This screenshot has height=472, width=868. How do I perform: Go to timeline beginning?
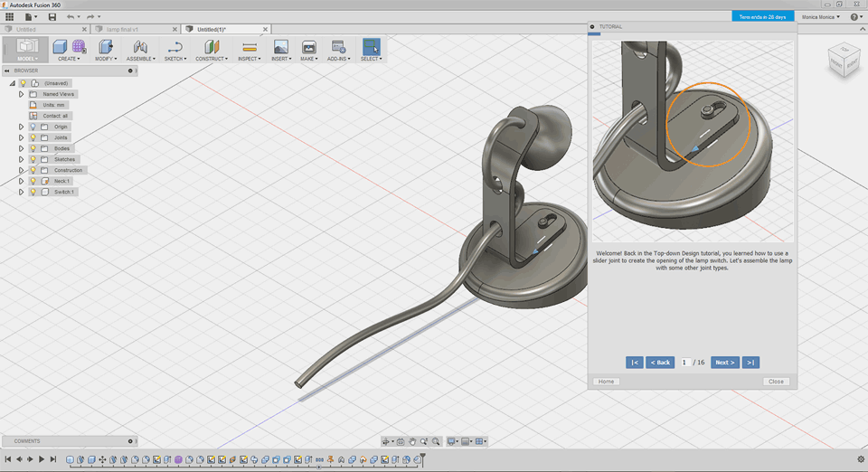point(8,459)
